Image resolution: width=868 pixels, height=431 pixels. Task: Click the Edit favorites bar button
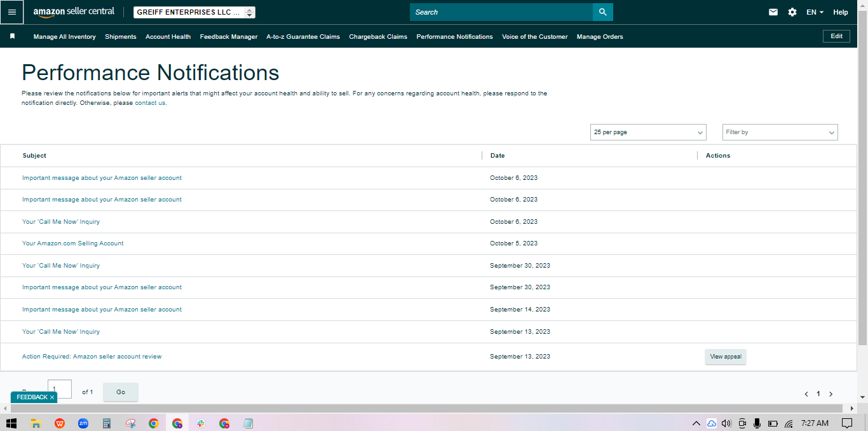pos(837,36)
